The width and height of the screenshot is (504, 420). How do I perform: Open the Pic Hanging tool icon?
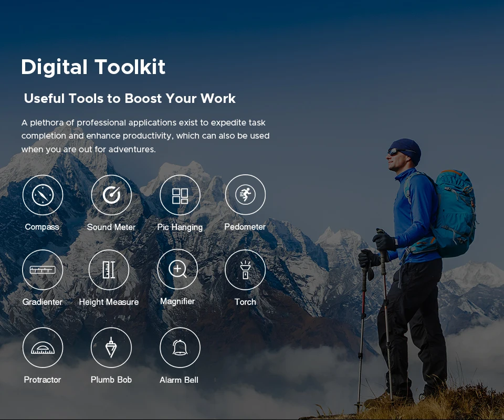click(180, 195)
